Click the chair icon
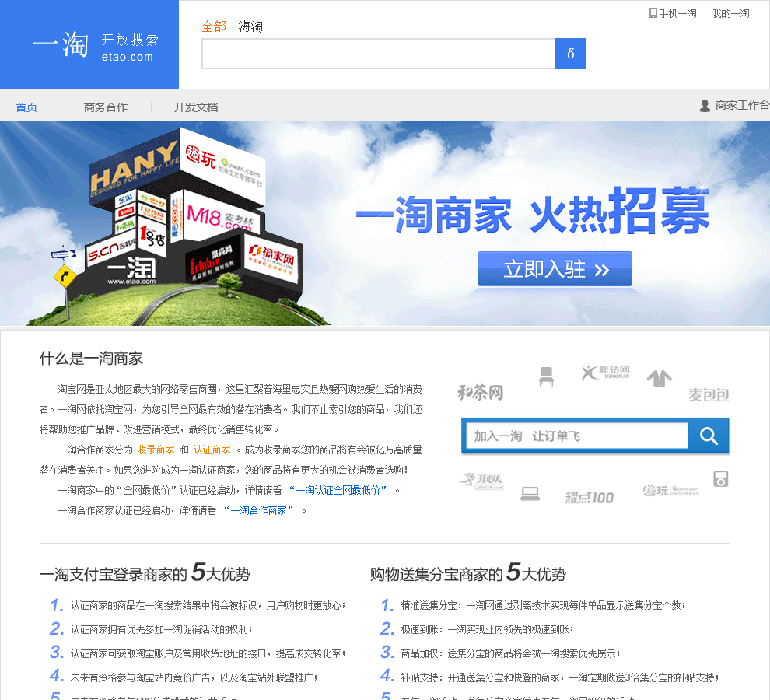 546,376
